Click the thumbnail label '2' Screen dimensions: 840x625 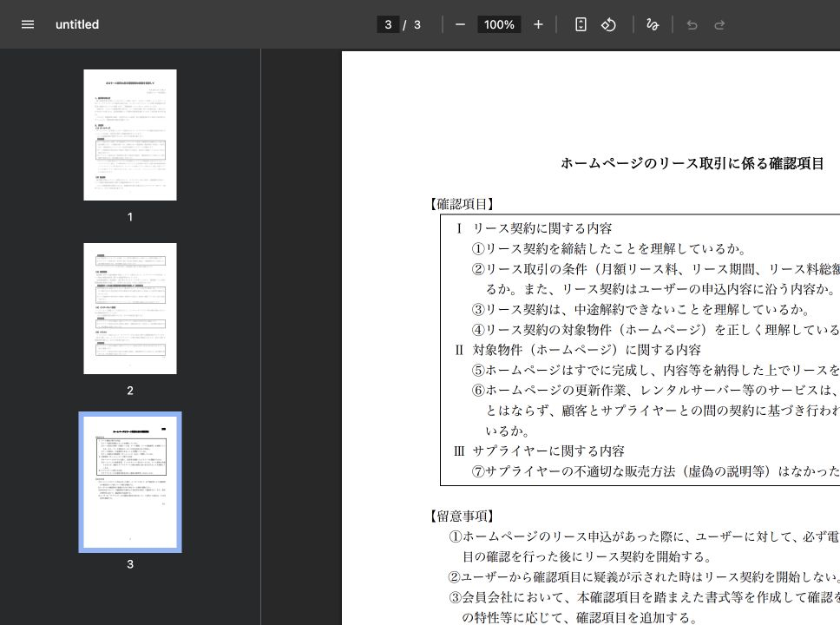tap(130, 391)
